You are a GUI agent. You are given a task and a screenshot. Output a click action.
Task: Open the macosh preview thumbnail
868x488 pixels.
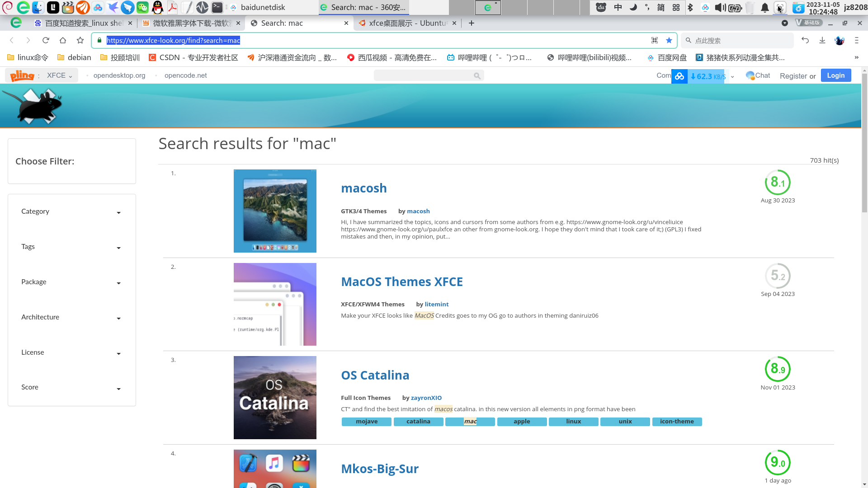(275, 211)
